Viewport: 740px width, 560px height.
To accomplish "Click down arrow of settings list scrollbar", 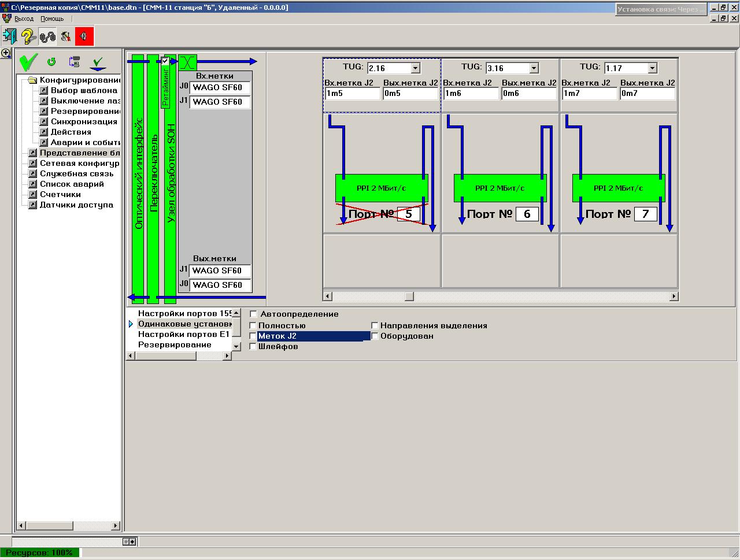I will (x=236, y=346).
